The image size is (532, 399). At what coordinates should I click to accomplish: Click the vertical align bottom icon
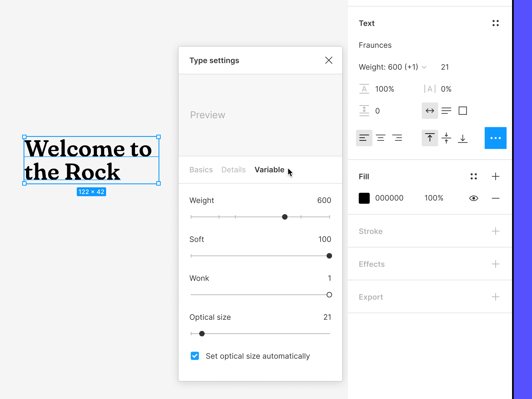[463, 138]
